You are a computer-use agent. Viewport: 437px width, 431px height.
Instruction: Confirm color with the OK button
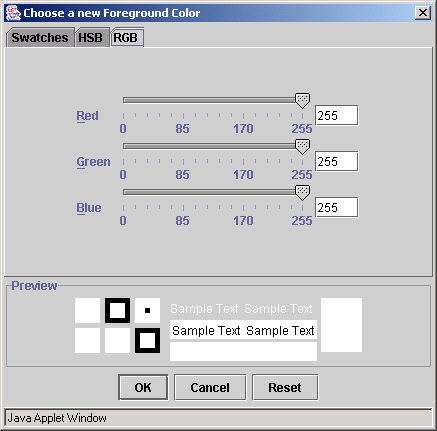pos(143,387)
